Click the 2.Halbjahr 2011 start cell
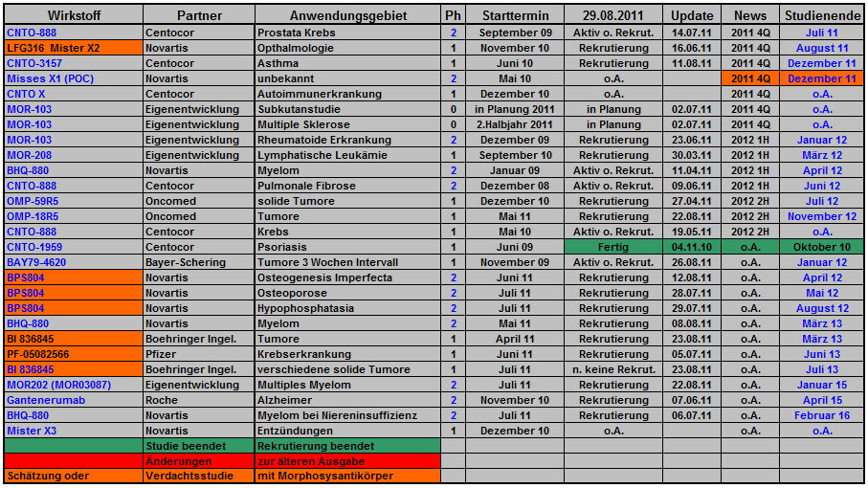This screenshot has width=868, height=488. tap(515, 125)
